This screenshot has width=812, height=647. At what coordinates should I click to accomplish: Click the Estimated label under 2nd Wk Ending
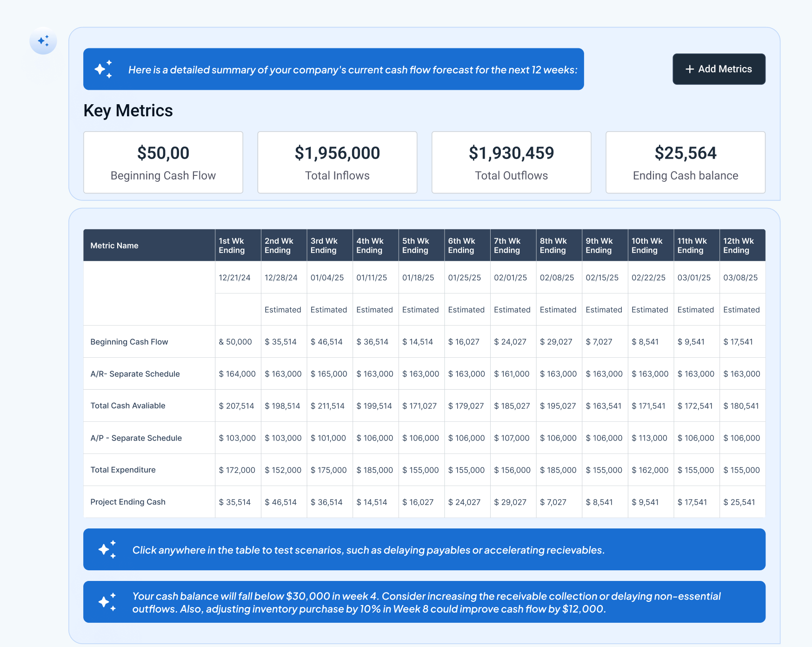283,309
